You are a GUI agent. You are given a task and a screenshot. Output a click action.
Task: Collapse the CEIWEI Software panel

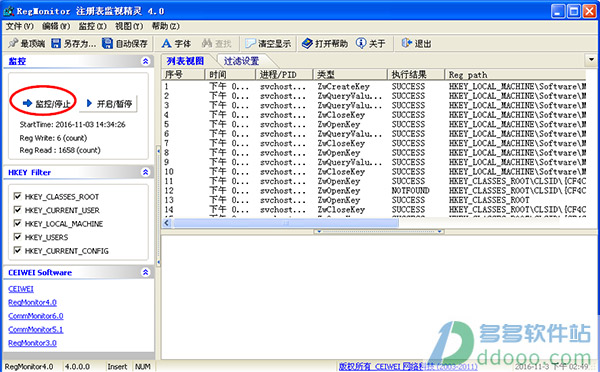coord(145,272)
